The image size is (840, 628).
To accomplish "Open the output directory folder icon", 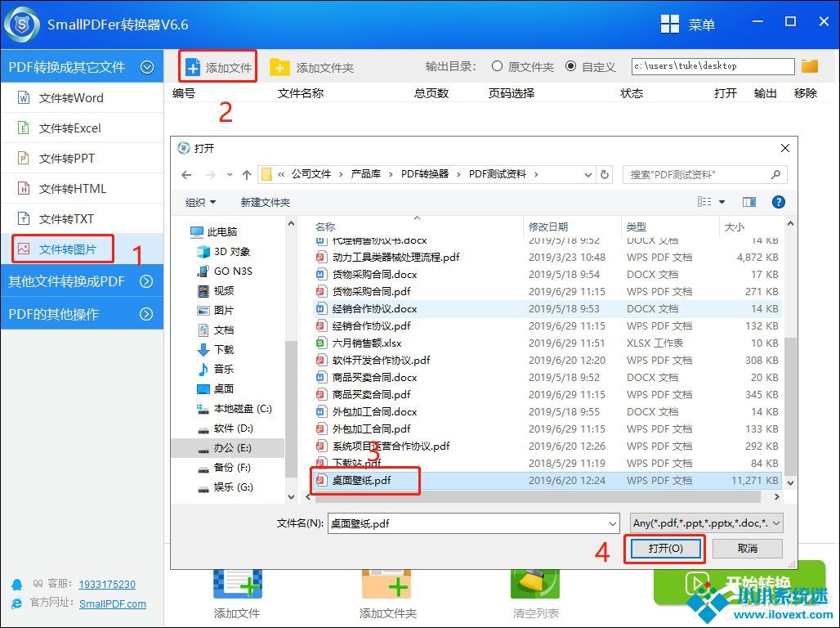I will tap(809, 66).
